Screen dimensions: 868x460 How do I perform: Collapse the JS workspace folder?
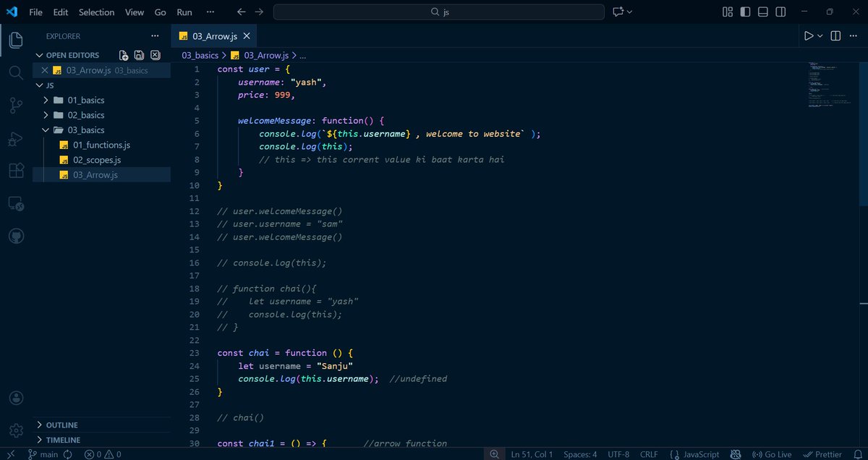(40, 85)
